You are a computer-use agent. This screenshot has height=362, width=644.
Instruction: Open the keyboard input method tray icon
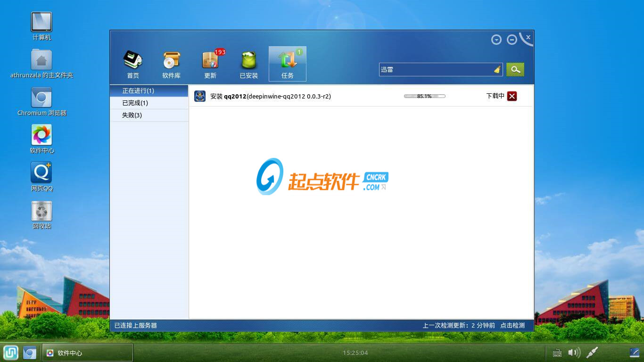point(557,353)
